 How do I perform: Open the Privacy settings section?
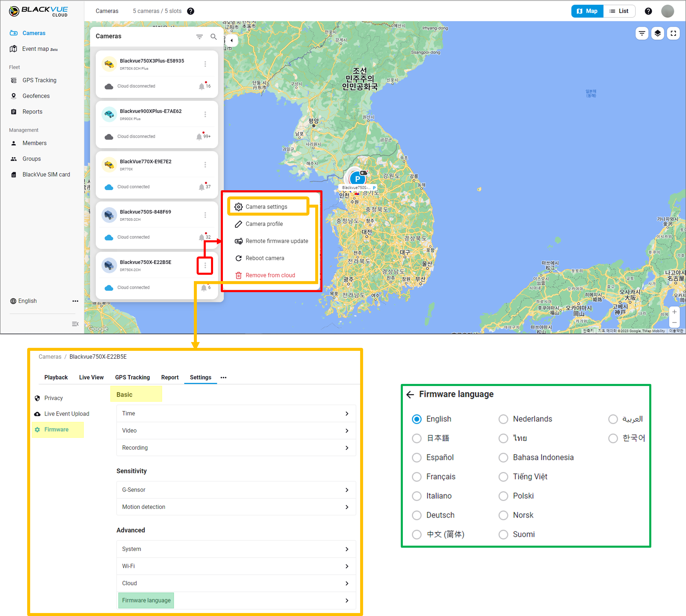(x=53, y=398)
